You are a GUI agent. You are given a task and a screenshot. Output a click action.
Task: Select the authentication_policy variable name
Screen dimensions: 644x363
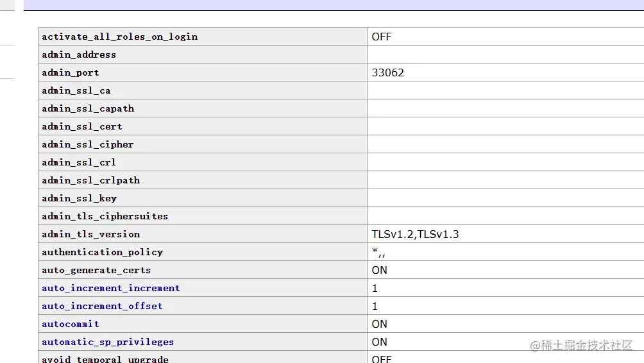(x=102, y=252)
